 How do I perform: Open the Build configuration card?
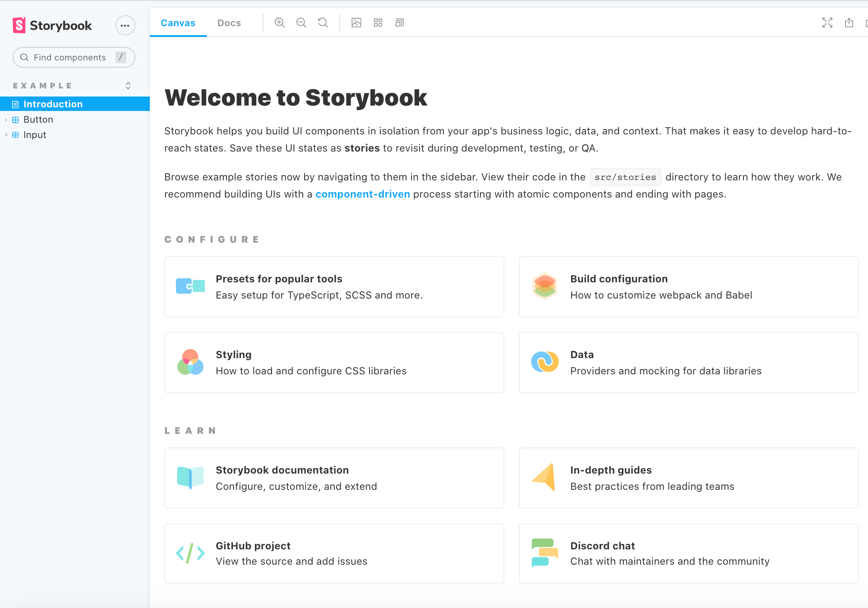pos(688,287)
